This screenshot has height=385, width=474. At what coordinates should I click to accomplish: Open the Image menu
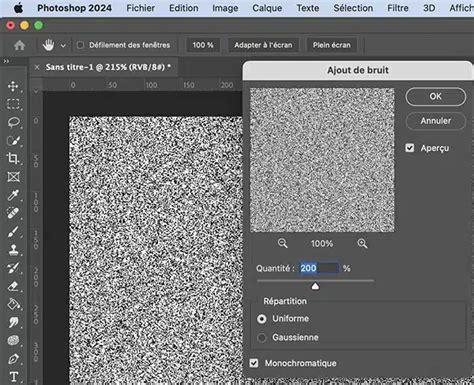tap(225, 8)
